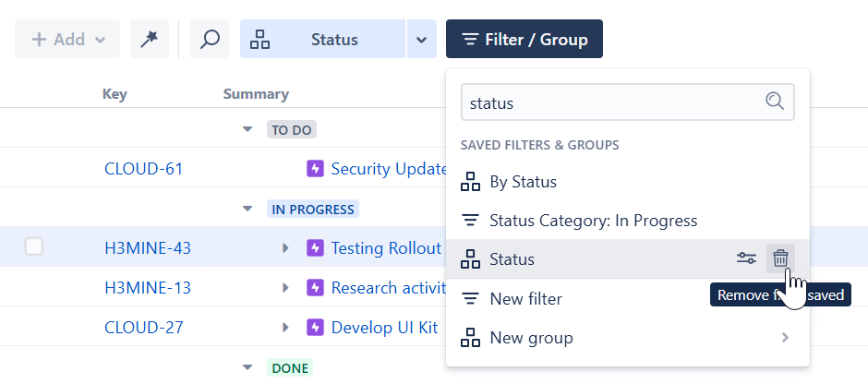Collapse the IN PROGRESS group
The height and width of the screenshot is (384, 868).
click(x=247, y=210)
